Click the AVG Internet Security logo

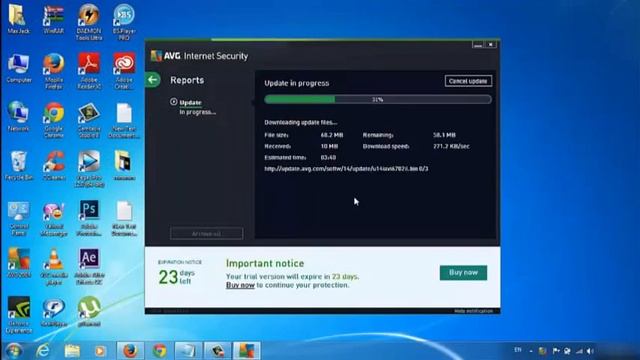point(199,56)
